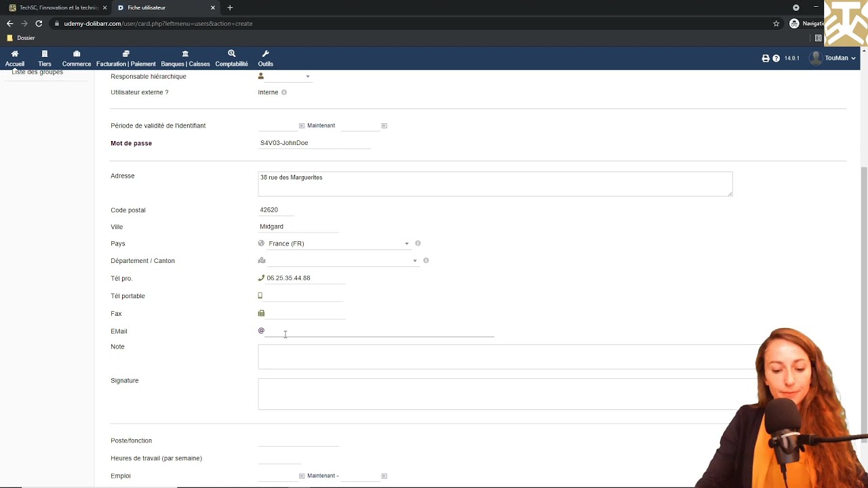Expand Responsable hiérarchique dropdown
This screenshot has width=868, height=488.
click(288, 77)
